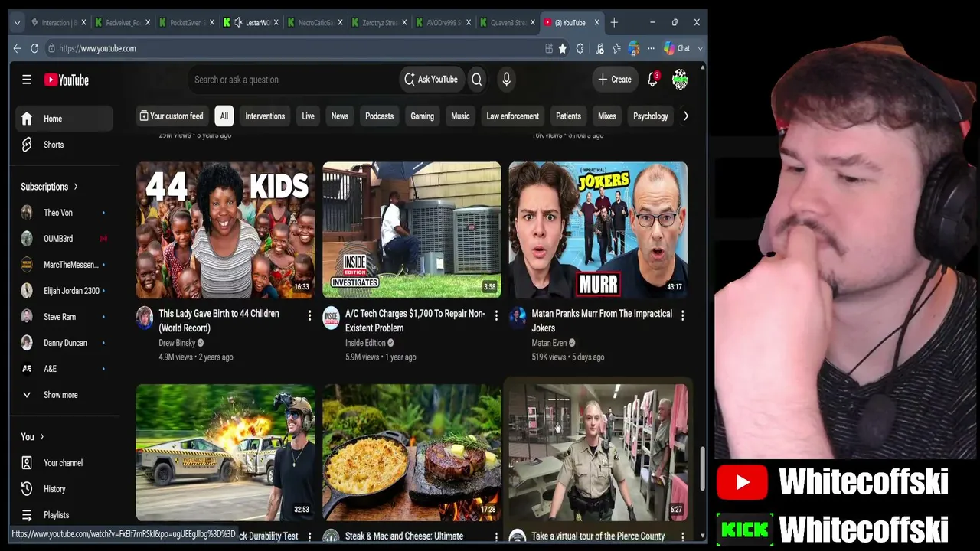Open the browser Chat assistant
The image size is (980, 551).
(x=678, y=48)
